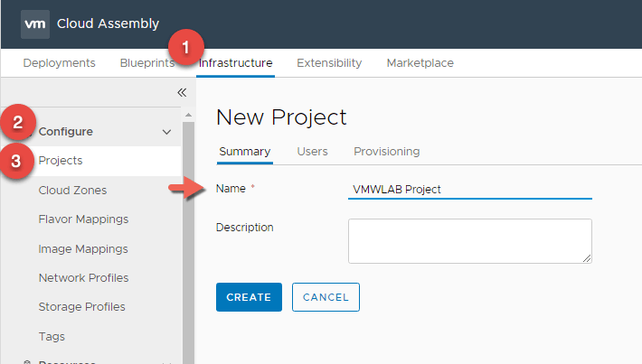The image size is (642, 364).
Task: Open the Provisioning sub-tab
Action: pyautogui.click(x=386, y=152)
